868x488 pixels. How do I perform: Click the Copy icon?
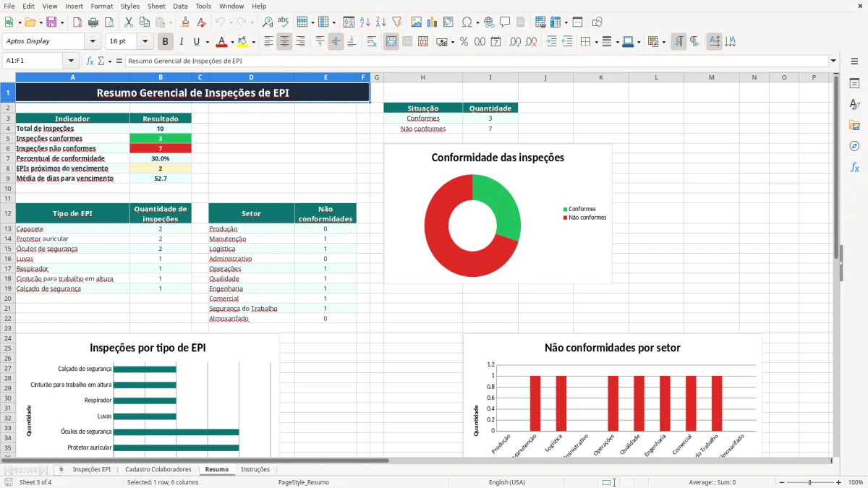click(144, 22)
